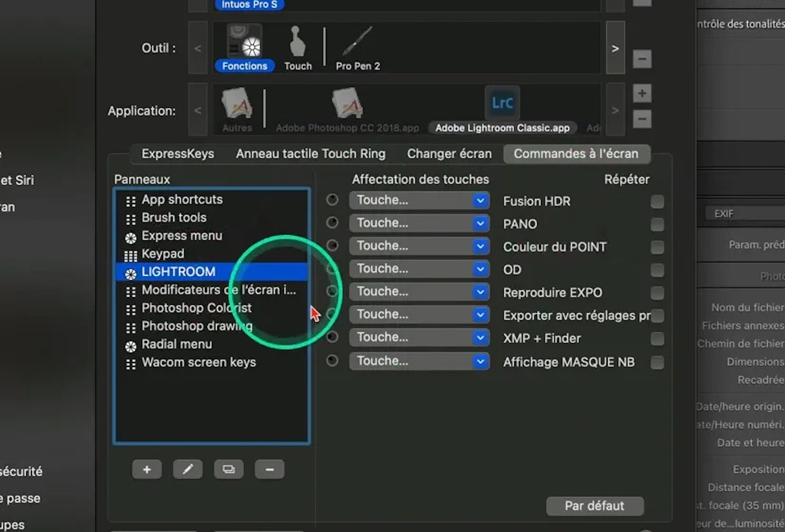
Task: Add application with plus button
Action: (x=642, y=94)
